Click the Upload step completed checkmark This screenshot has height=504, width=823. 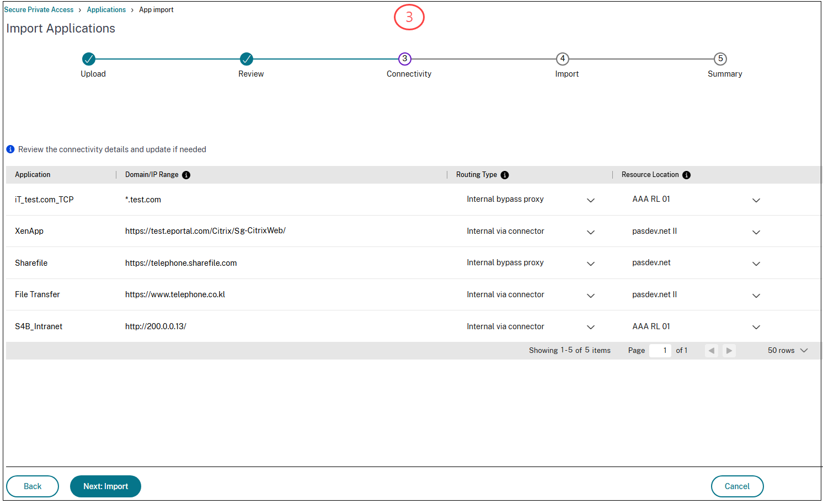pos(89,59)
